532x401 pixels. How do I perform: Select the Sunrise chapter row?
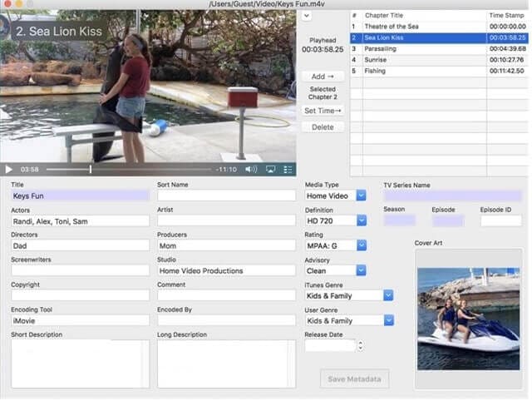(439, 60)
